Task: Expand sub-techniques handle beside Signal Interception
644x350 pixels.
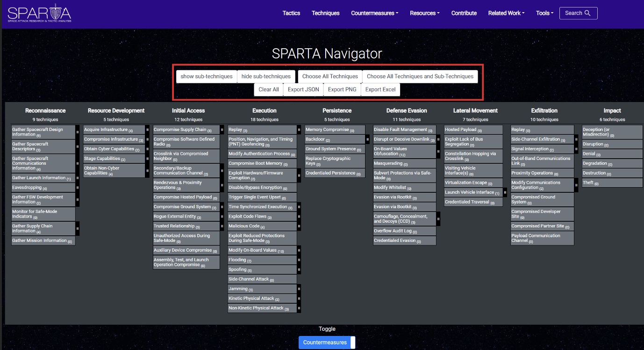Action: (576, 149)
